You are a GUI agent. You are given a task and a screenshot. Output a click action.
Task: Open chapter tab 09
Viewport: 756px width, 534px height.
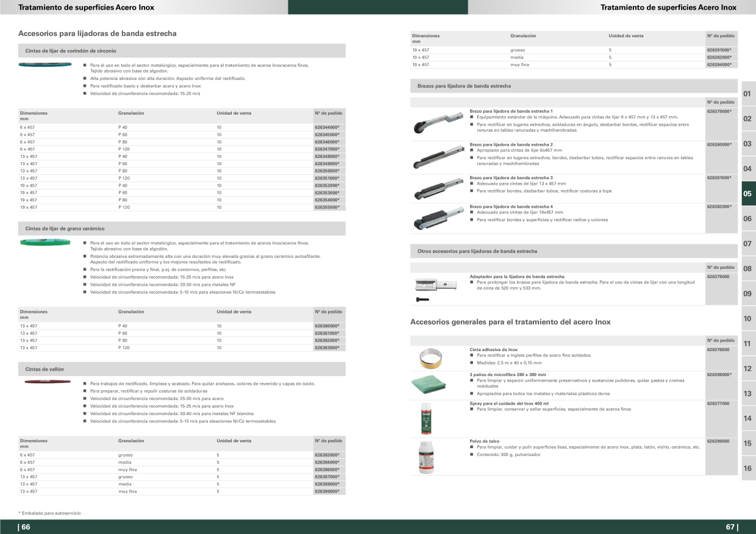click(747, 294)
